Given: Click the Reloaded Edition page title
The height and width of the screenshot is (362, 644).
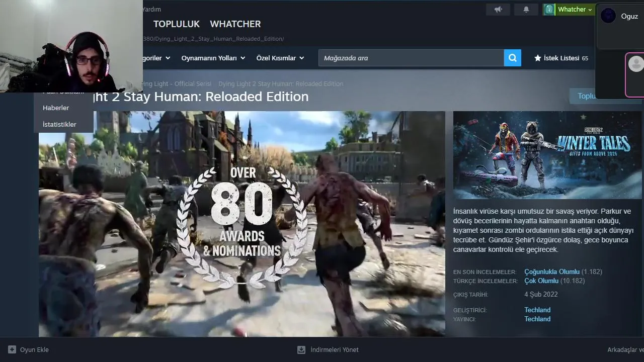Looking at the screenshot, I should tap(201, 97).
